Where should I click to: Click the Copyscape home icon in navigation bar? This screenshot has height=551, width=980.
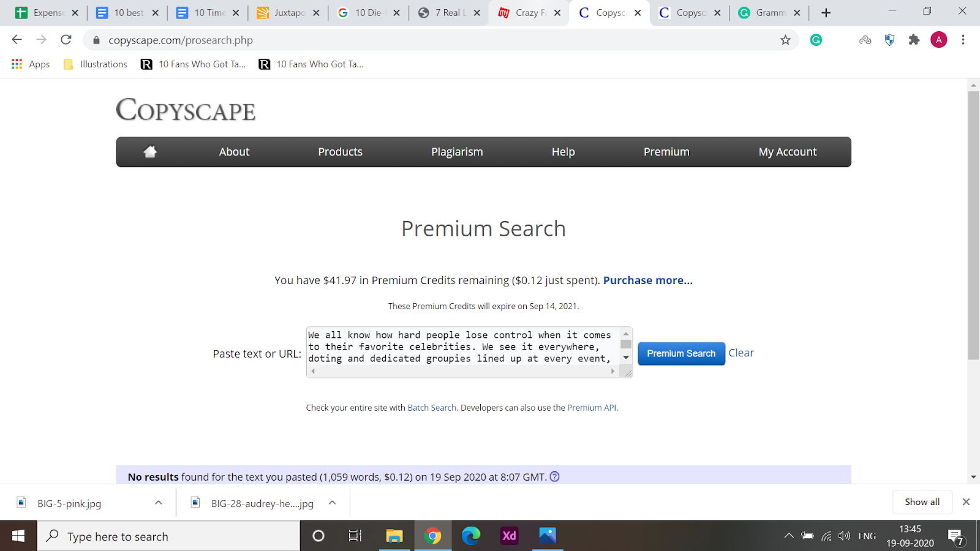[x=150, y=152]
